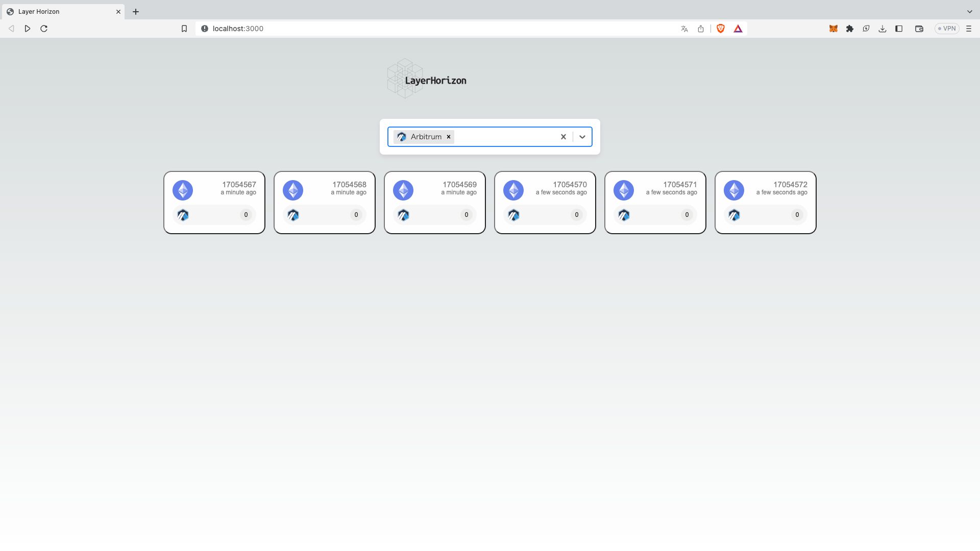The image size is (980, 551).
Task: Expand tab search chevron at top right
Action: point(970,11)
